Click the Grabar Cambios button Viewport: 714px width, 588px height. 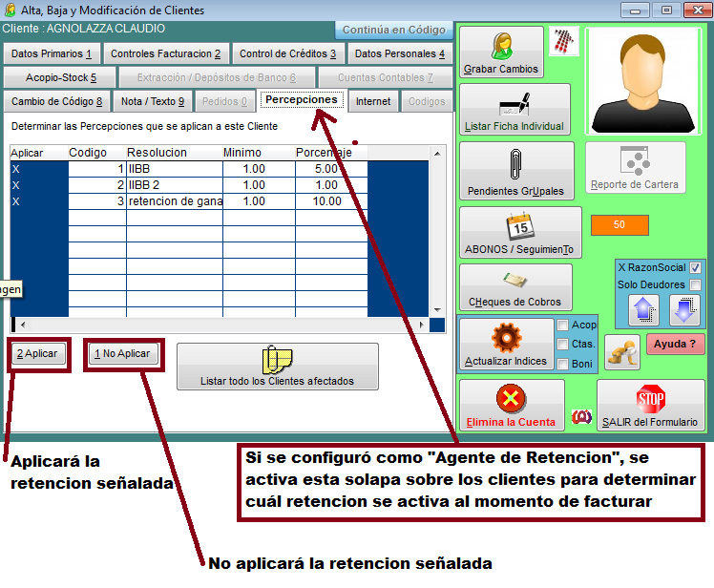pyautogui.click(x=501, y=52)
